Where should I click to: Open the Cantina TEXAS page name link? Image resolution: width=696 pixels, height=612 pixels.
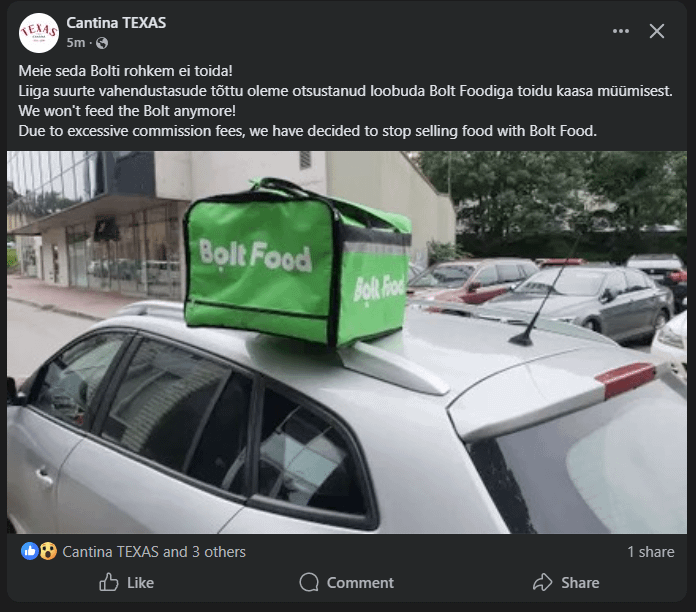(116, 22)
